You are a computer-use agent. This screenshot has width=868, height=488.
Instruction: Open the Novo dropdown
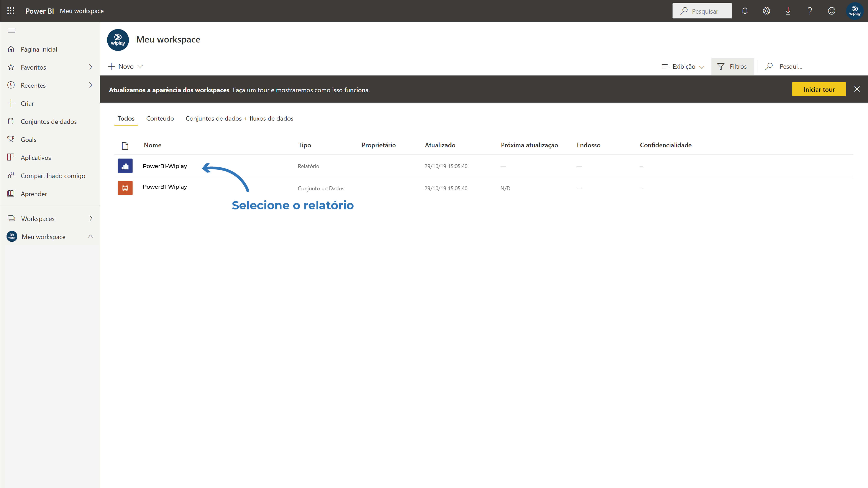tap(125, 67)
